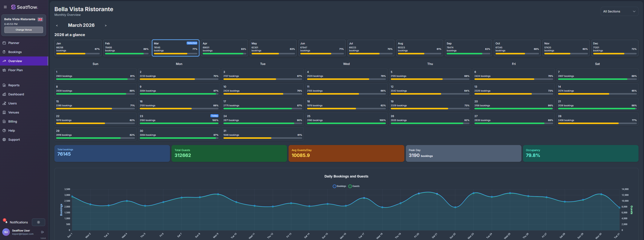Open the All Sections dropdown
Image resolution: width=644 pixels, height=240 pixels.
click(x=619, y=12)
